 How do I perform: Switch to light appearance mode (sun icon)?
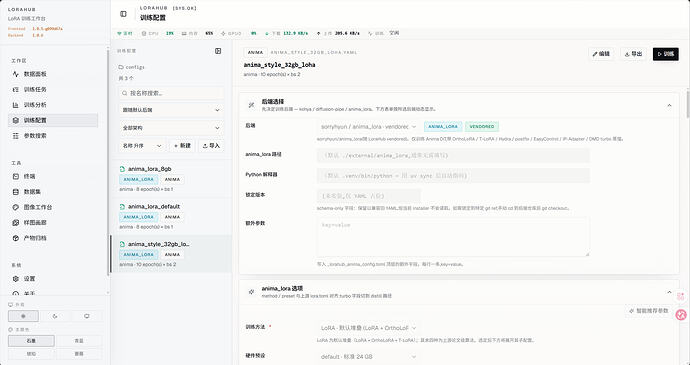pyautogui.click(x=23, y=316)
